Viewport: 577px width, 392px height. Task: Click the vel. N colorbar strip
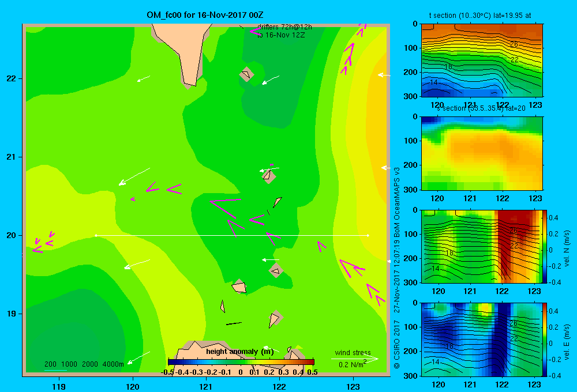click(545, 246)
